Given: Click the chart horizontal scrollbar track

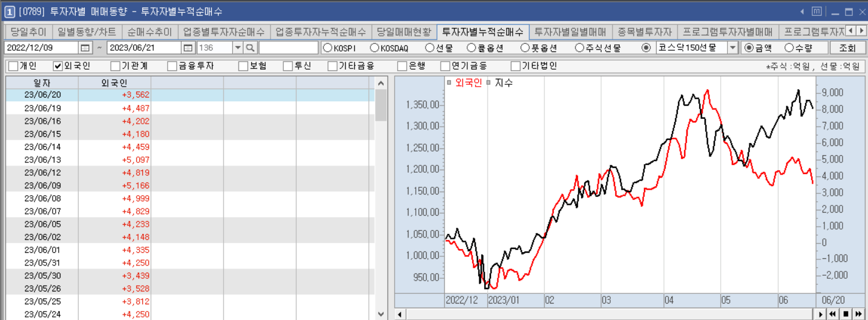Looking at the screenshot, I should (x=610, y=314).
